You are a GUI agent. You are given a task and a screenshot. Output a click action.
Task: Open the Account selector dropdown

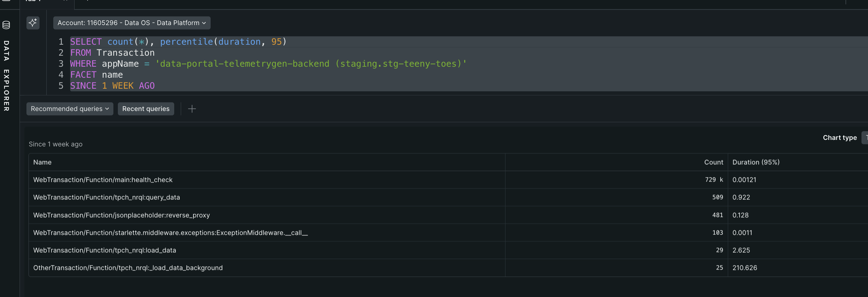click(x=132, y=23)
